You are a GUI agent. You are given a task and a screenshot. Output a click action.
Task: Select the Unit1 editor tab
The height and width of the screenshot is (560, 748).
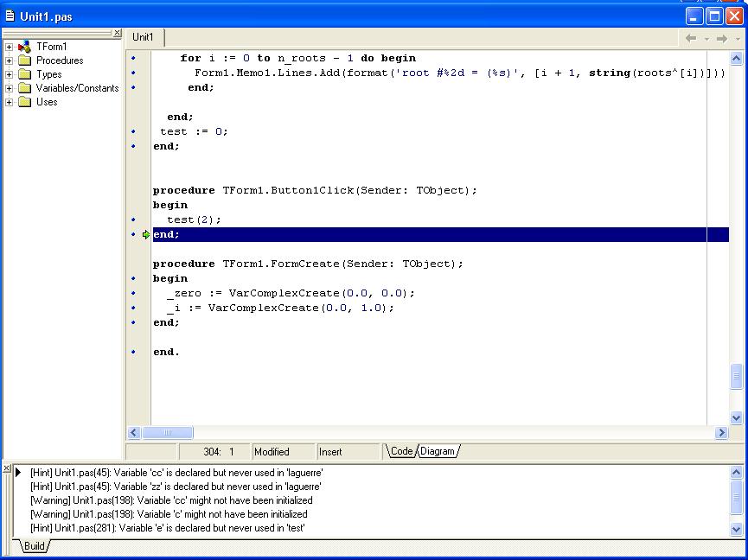143,37
